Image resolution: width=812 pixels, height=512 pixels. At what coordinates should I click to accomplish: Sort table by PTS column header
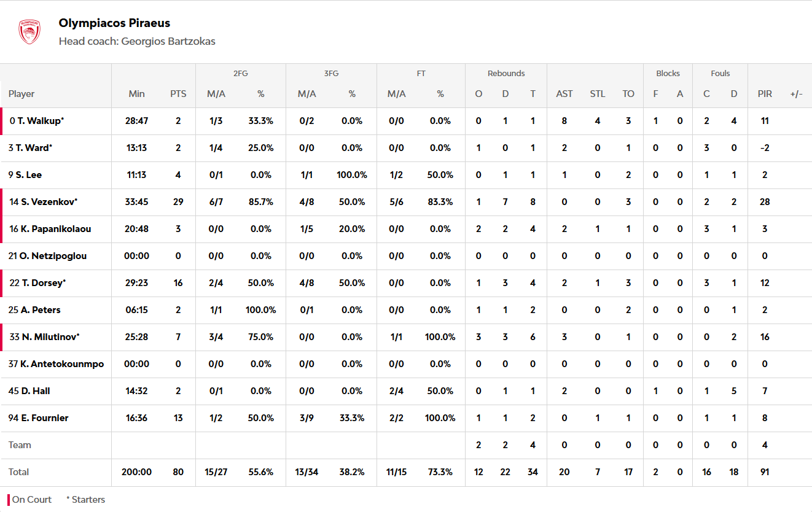pos(178,94)
